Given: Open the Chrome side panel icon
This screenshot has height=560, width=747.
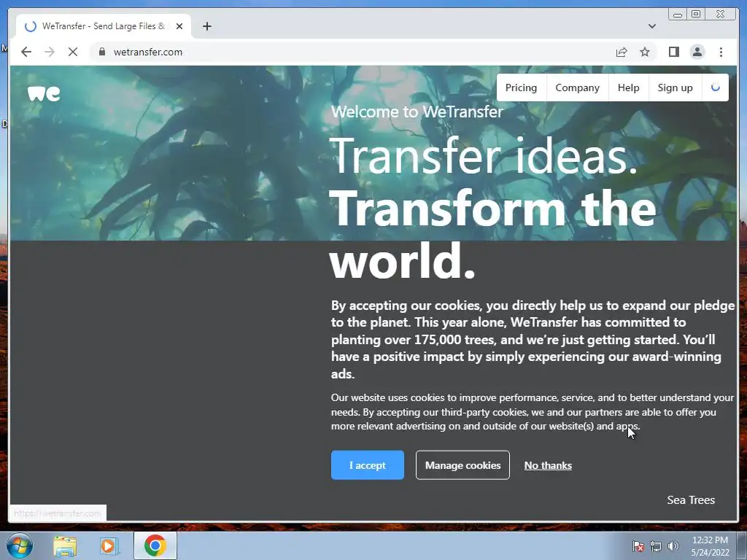Looking at the screenshot, I should [673, 52].
